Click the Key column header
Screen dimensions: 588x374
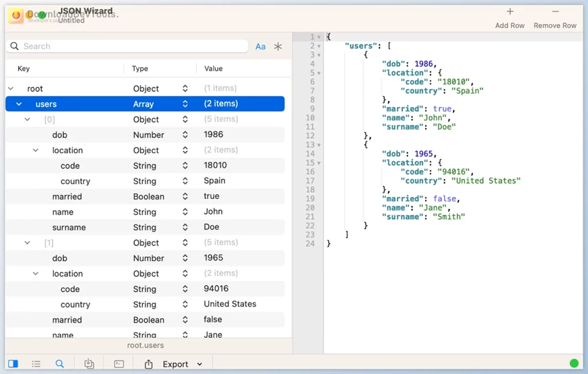23,69
